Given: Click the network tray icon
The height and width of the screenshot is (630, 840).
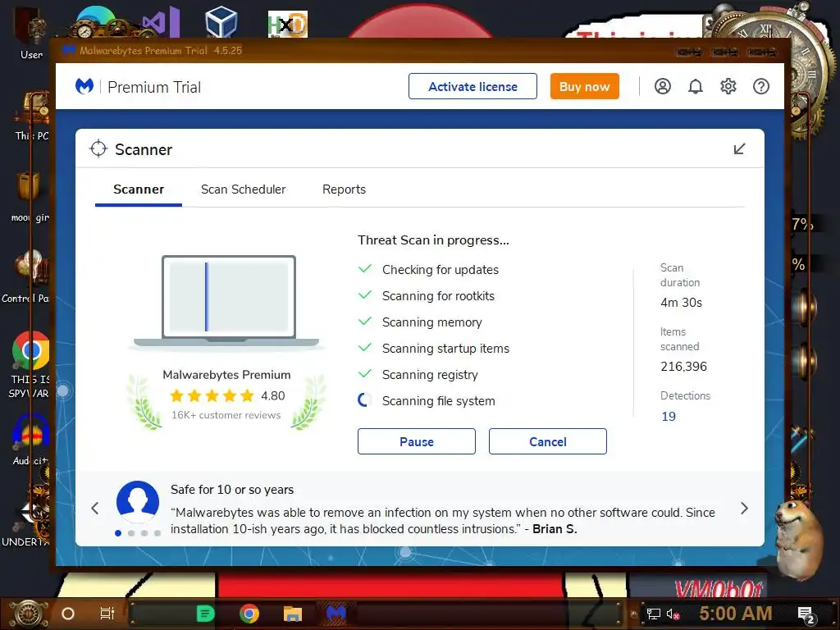Looking at the screenshot, I should [x=653, y=614].
